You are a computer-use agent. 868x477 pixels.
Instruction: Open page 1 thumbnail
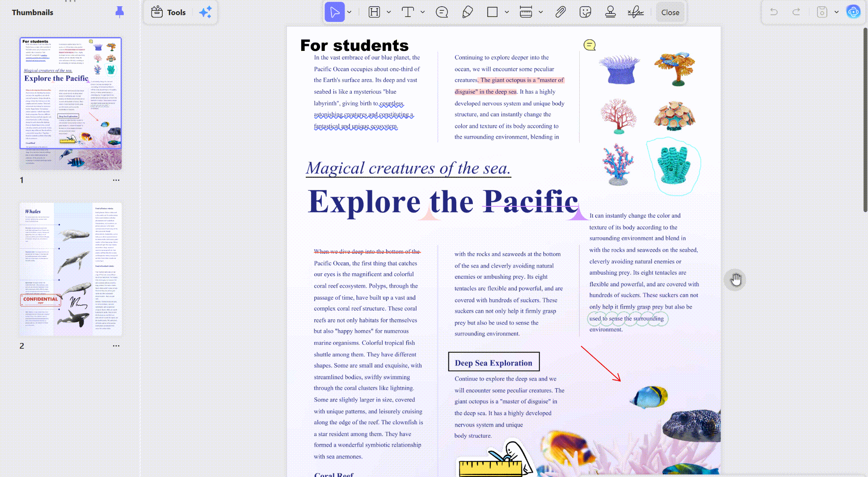tap(71, 104)
